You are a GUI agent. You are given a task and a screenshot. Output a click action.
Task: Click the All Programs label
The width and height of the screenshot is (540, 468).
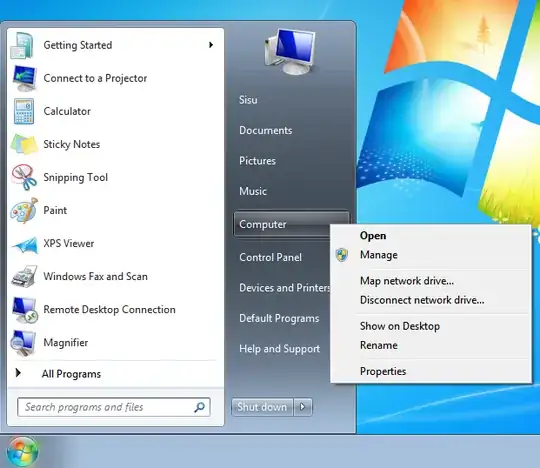coord(71,374)
